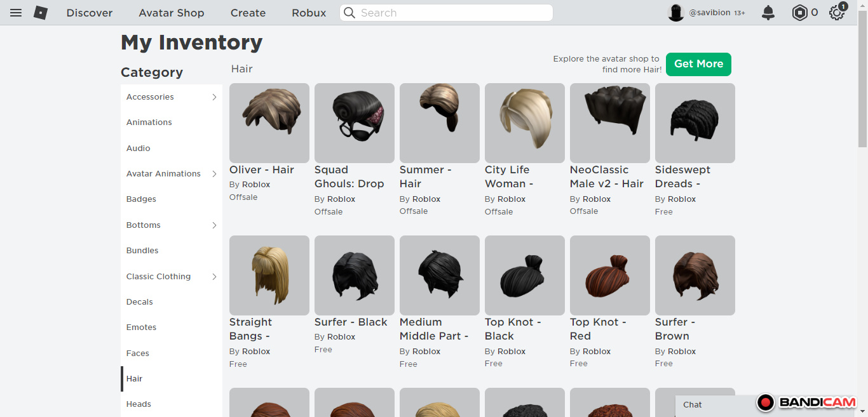Expand the Bottoms category chevron
The image size is (868, 417).
point(214,225)
